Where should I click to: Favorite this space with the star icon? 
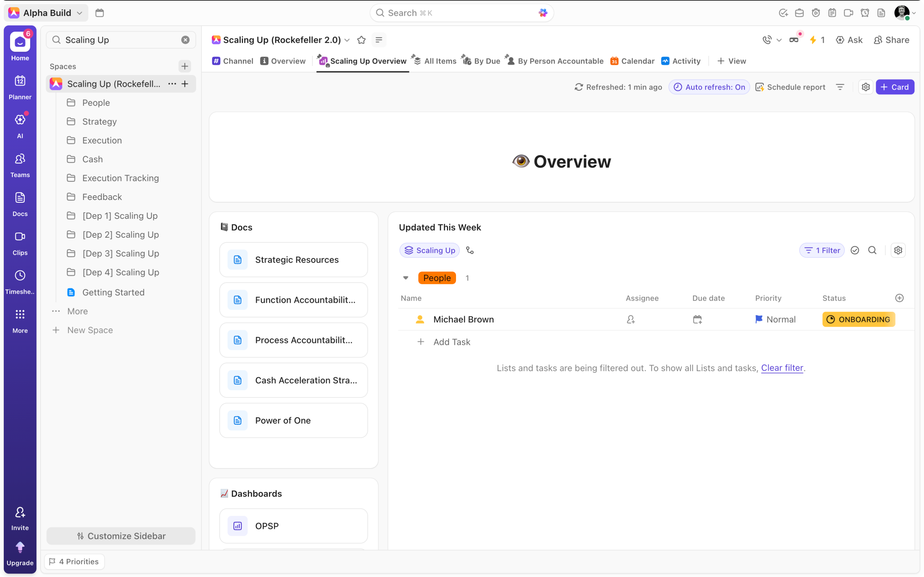pyautogui.click(x=361, y=40)
